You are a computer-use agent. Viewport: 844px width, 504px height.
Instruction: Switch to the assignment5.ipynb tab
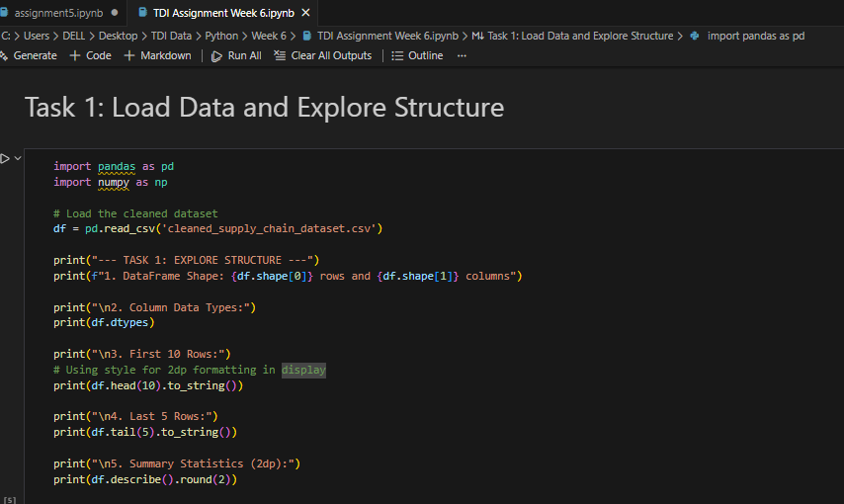click(x=58, y=13)
